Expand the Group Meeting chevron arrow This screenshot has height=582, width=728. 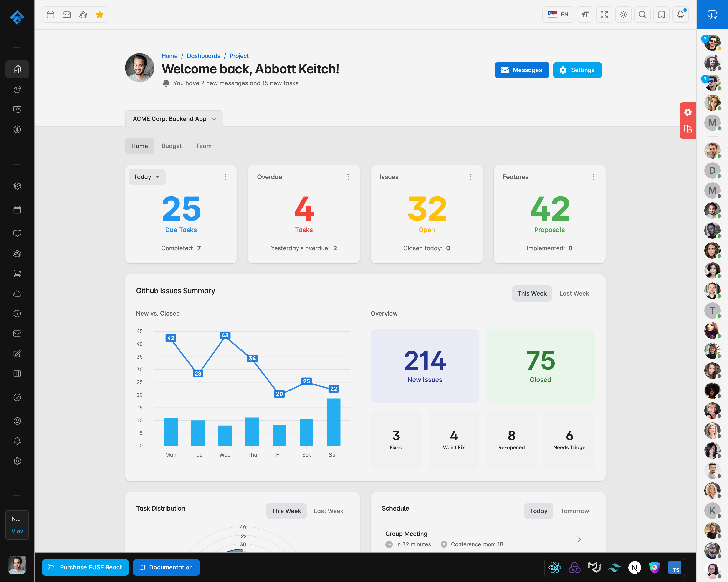pos(579,539)
